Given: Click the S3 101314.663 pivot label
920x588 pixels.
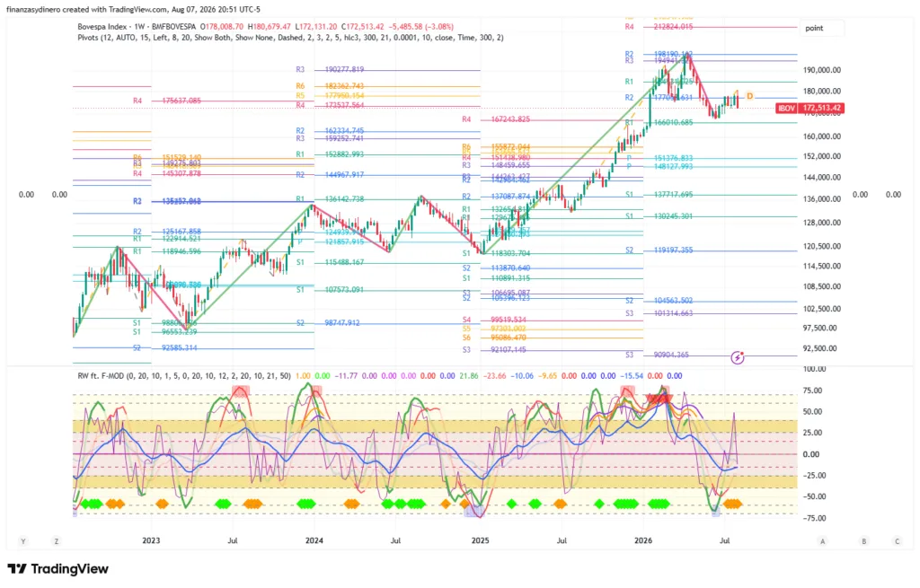Looking at the screenshot, I should tap(659, 313).
